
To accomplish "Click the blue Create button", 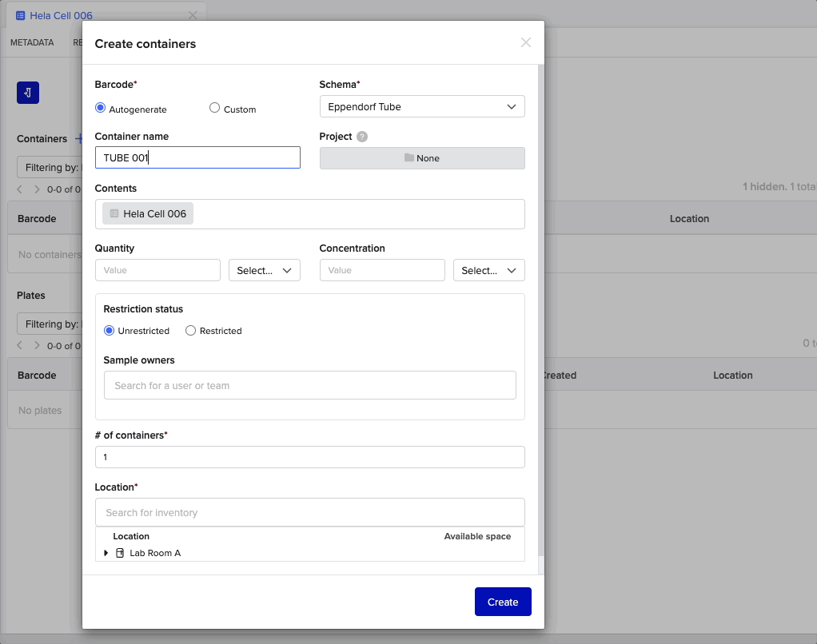I will click(x=503, y=602).
